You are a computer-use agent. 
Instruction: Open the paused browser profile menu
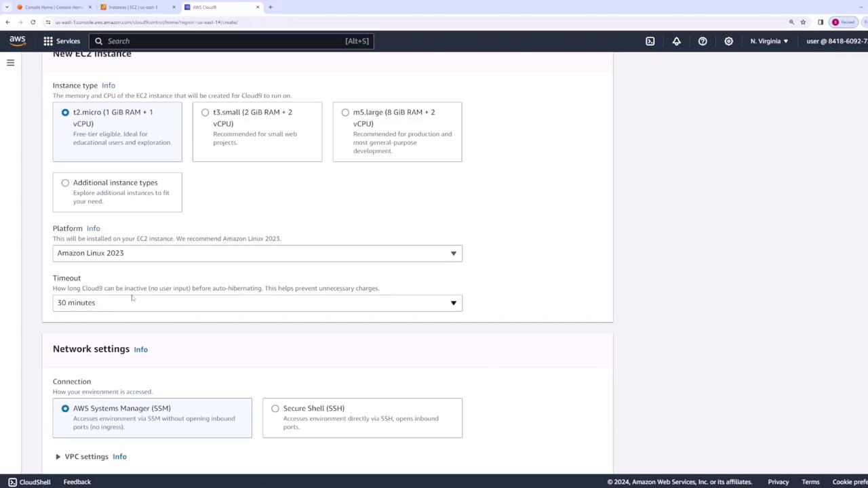844,22
